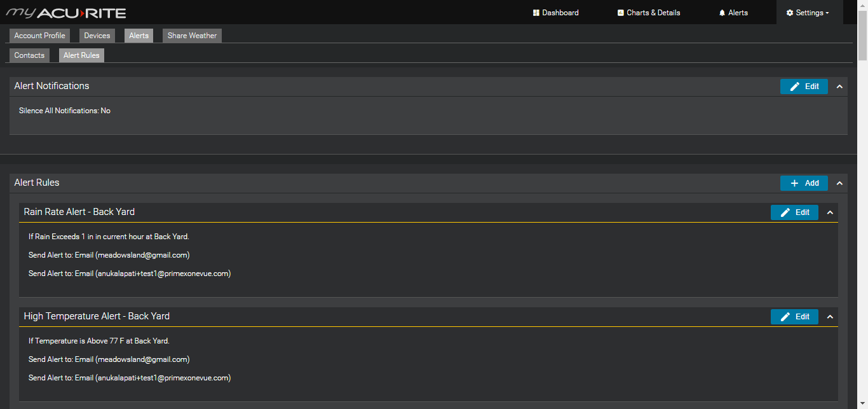Image resolution: width=868 pixels, height=409 pixels.
Task: Select the pencil icon on Rain Rate Alert
Action: pos(785,212)
